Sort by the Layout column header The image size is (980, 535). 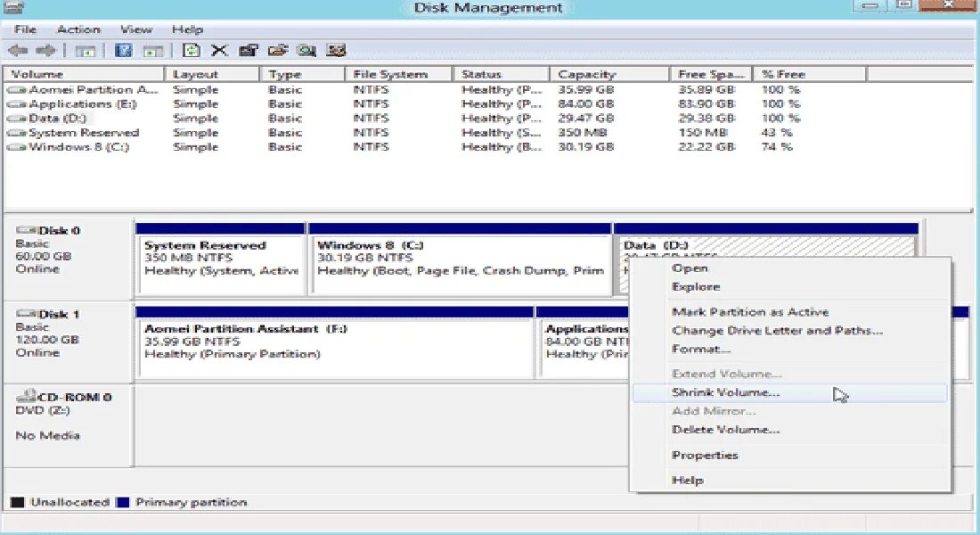[x=213, y=74]
